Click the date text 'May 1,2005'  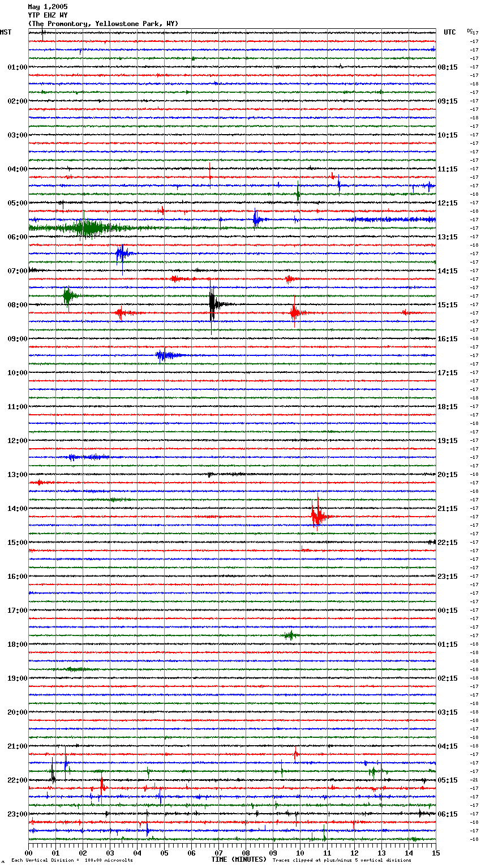(48, 7)
